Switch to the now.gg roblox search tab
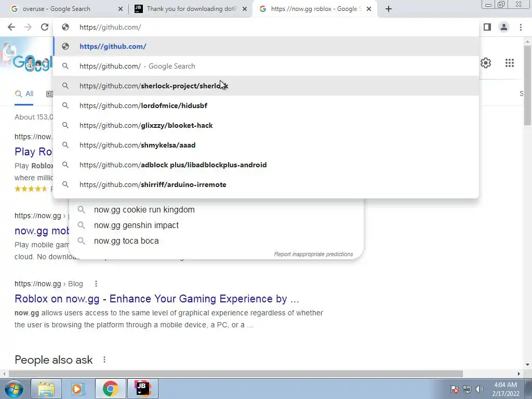The height and width of the screenshot is (399, 532). 314,9
